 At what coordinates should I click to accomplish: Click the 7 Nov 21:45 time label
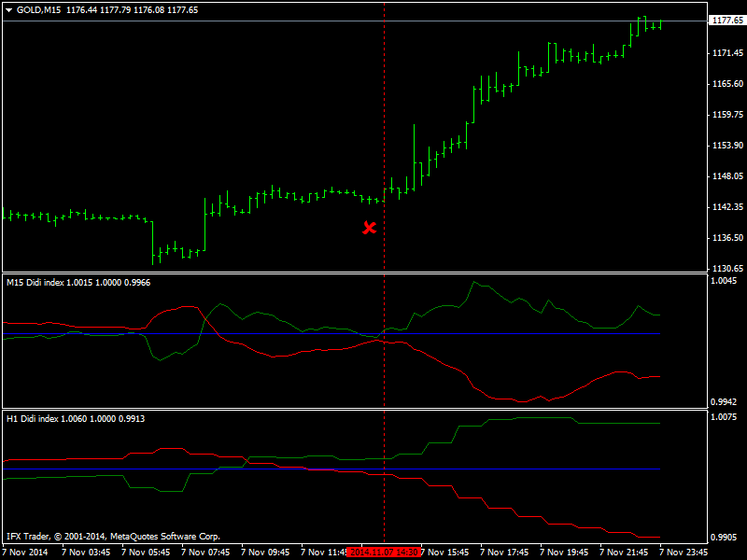pyautogui.click(x=624, y=553)
